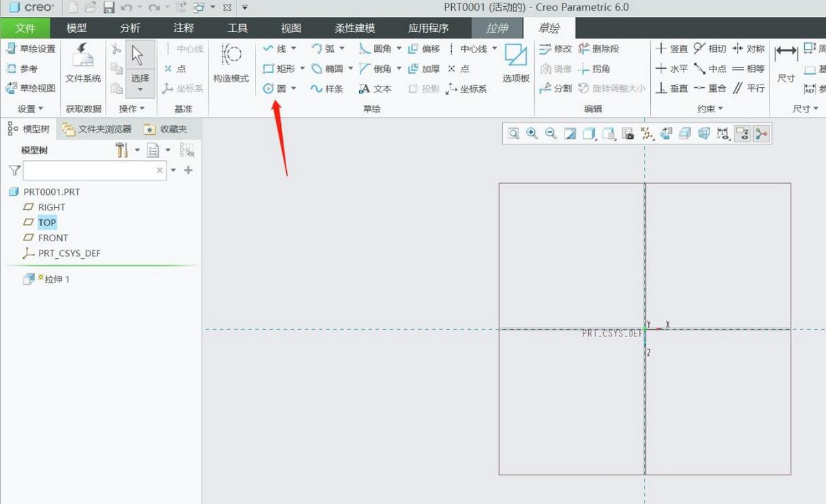The width and height of the screenshot is (826, 504).
Task: Open the 文件夹浏览器 tab
Action: coord(97,129)
